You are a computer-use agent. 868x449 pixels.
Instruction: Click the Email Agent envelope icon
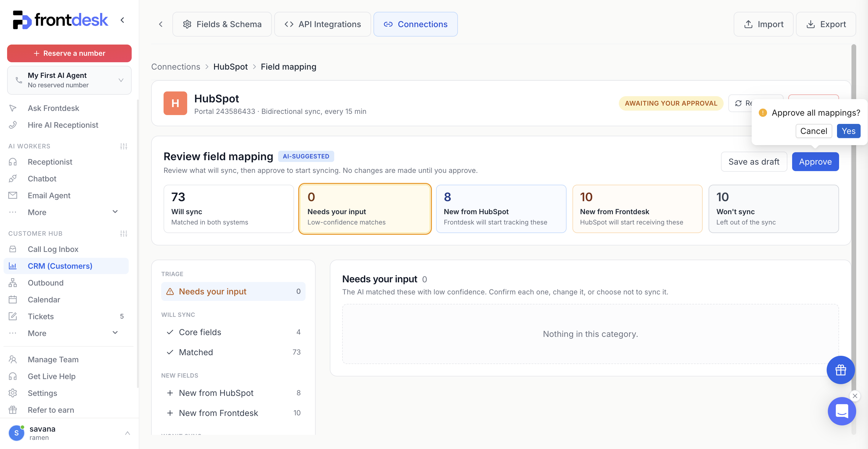tap(13, 196)
